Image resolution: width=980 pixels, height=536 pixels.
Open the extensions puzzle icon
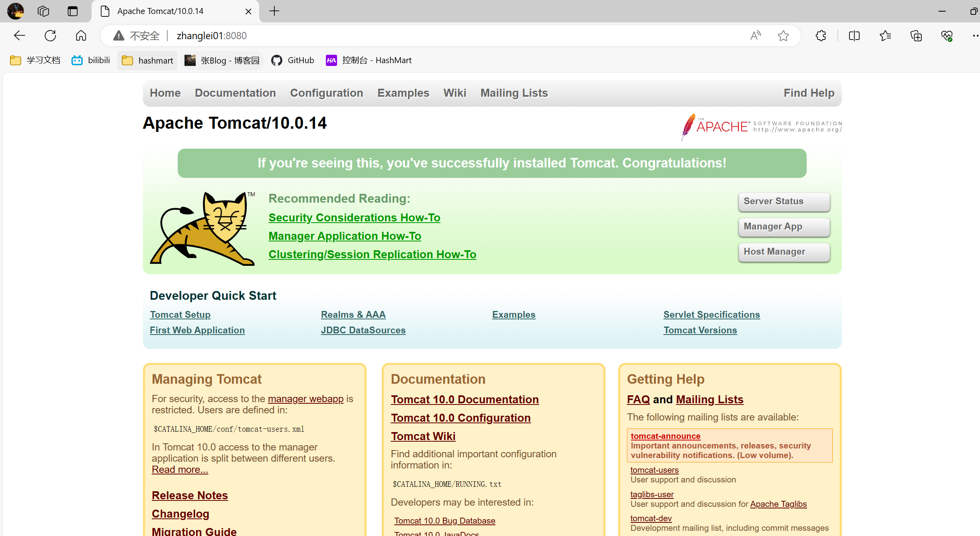821,36
